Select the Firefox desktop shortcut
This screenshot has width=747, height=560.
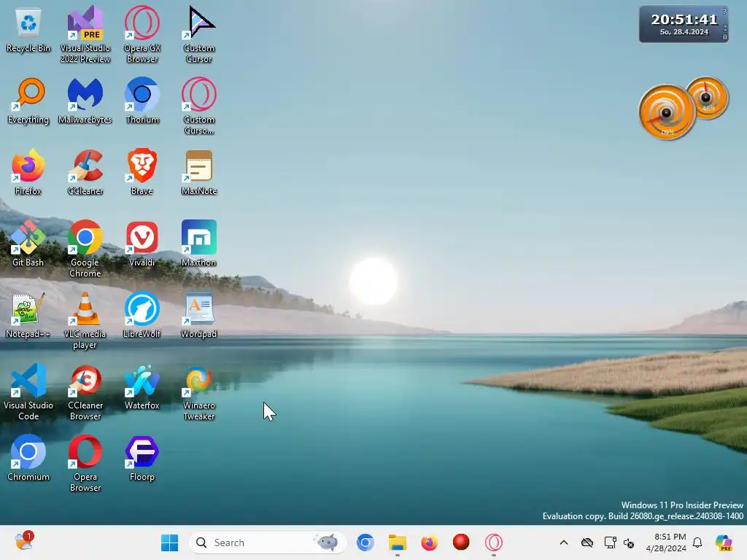(x=28, y=173)
